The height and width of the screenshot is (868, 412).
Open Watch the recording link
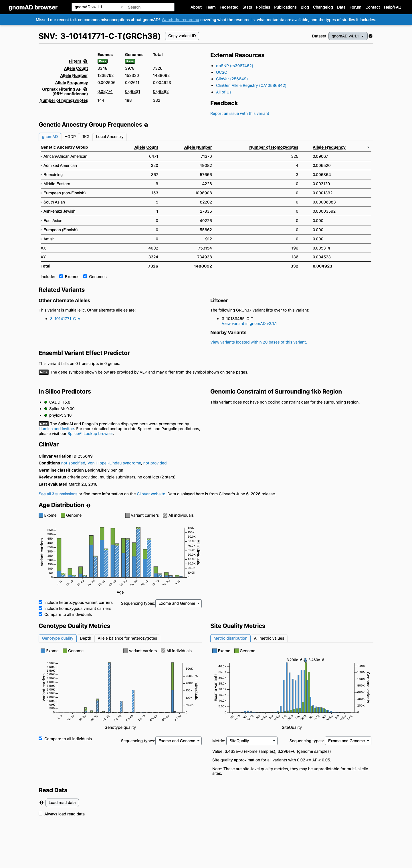[180, 20]
